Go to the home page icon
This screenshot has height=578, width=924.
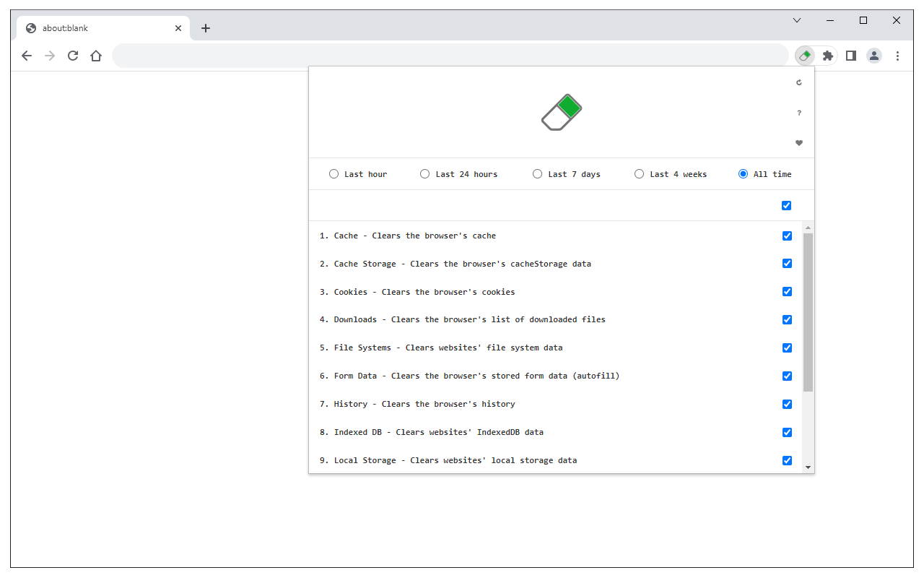tap(96, 56)
